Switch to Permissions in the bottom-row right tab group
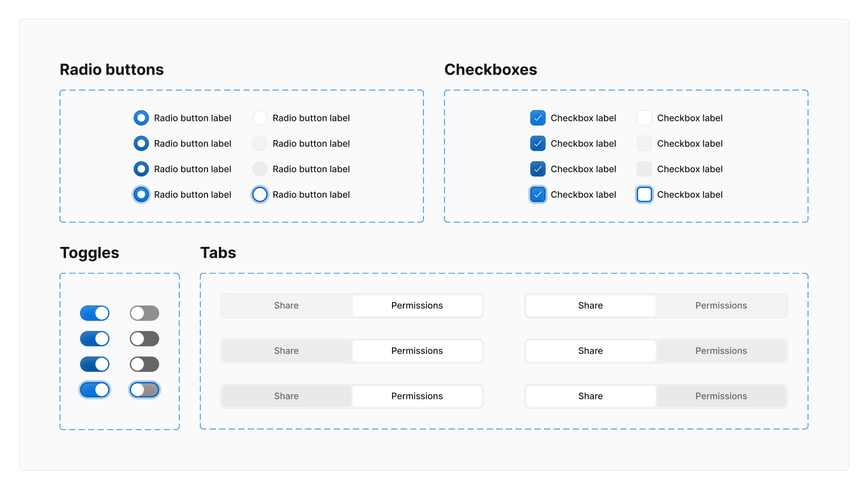Viewport: 868px width, 490px height. [721, 396]
